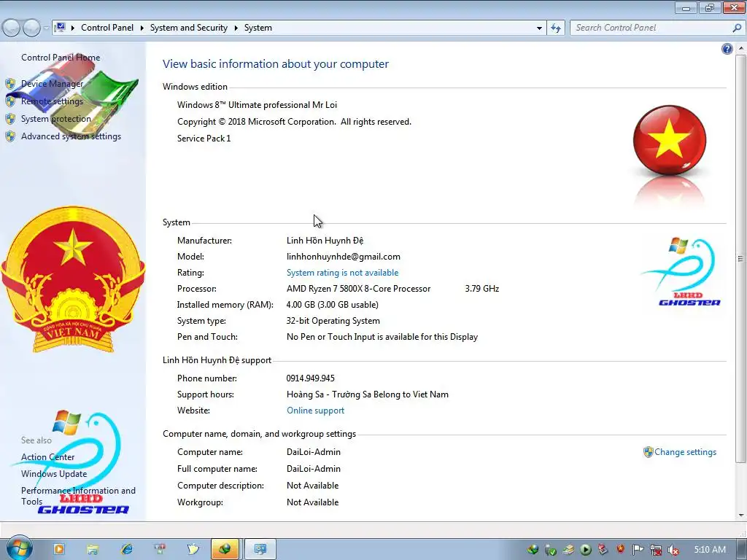
Task: Open Action Center under See also
Action: pos(47,457)
